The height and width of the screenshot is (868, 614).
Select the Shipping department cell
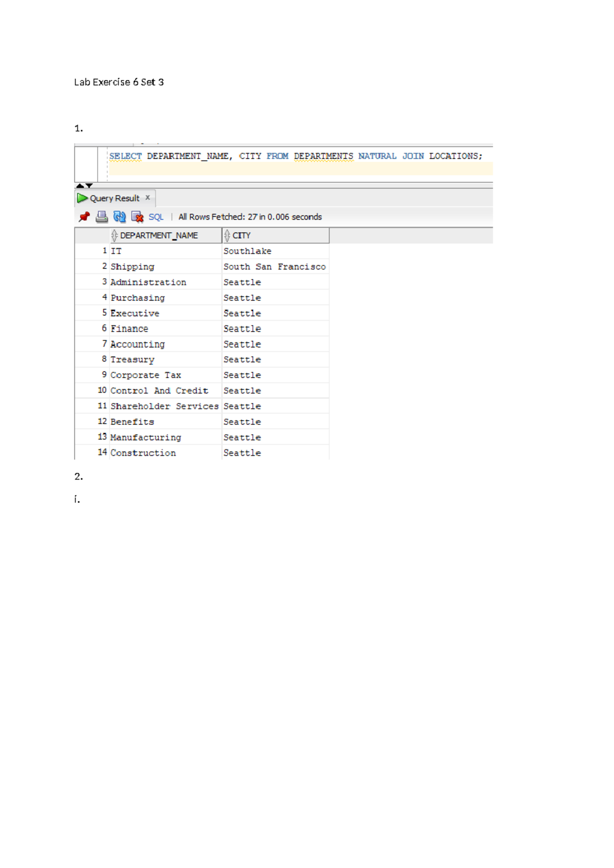165,267
